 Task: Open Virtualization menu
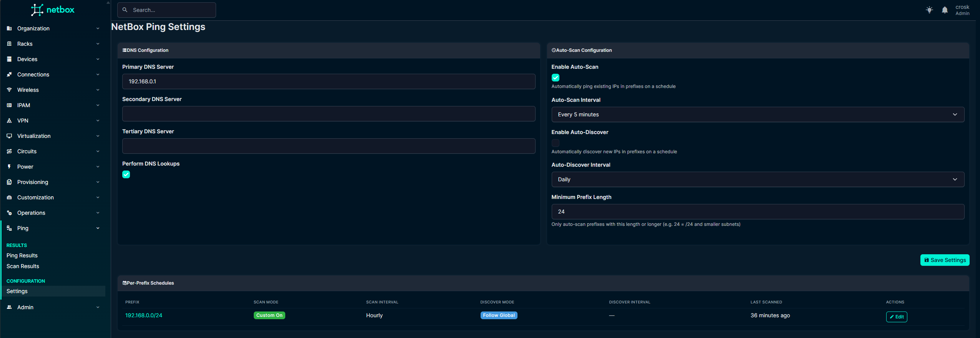pos(53,136)
